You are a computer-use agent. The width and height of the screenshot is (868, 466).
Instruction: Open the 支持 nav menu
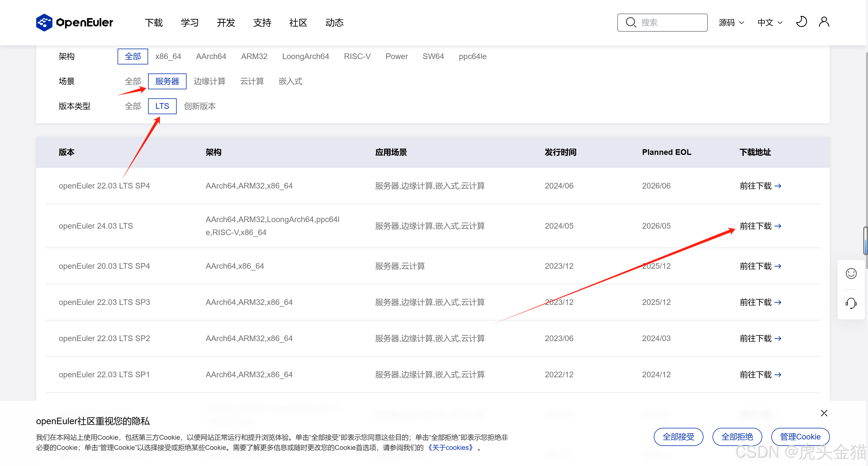click(x=262, y=22)
